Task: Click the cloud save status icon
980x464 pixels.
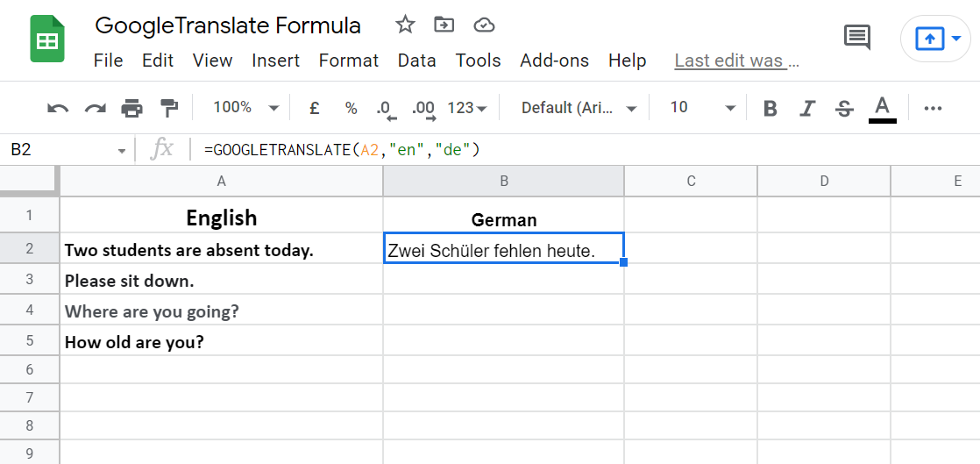Action: (x=484, y=25)
